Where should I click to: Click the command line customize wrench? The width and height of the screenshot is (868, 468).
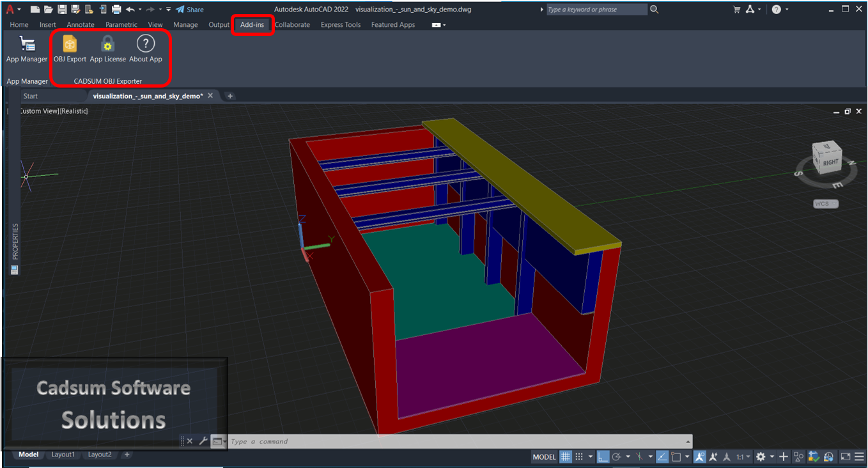[203, 441]
